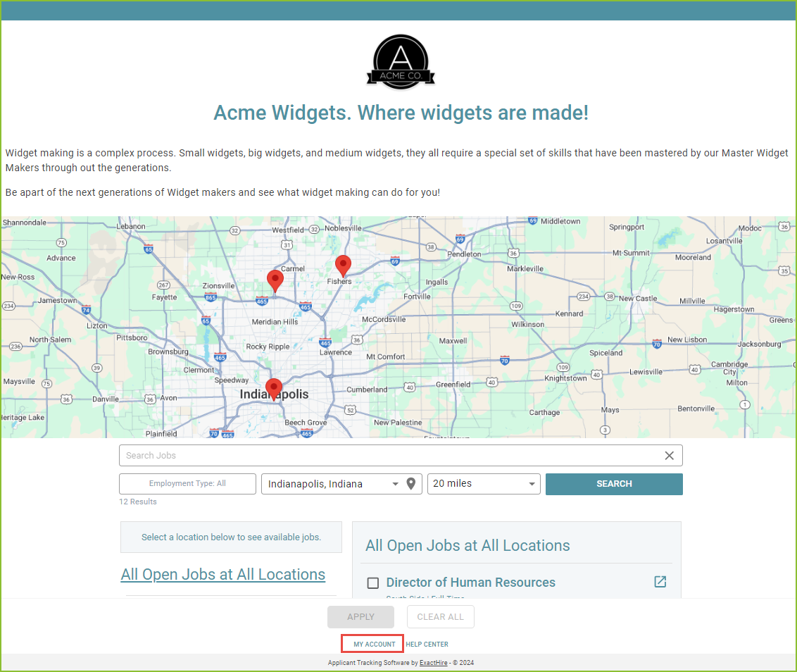Clear search with the X icon
Image resolution: width=797 pixels, height=672 pixels.
pos(670,456)
